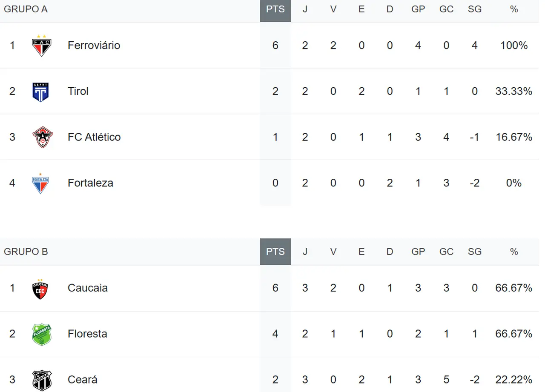The width and height of the screenshot is (545, 392).
Task: Open the Ferroviário team link
Action: pyautogui.click(x=94, y=46)
